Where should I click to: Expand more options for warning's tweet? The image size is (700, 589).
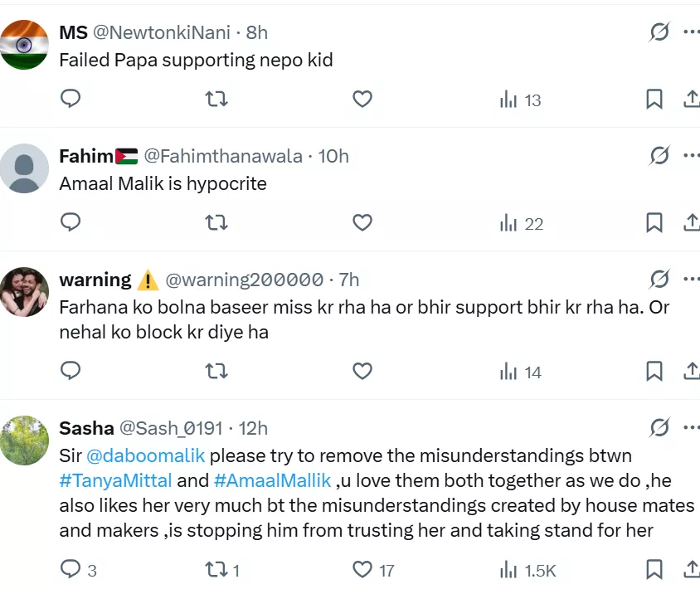coord(691,280)
